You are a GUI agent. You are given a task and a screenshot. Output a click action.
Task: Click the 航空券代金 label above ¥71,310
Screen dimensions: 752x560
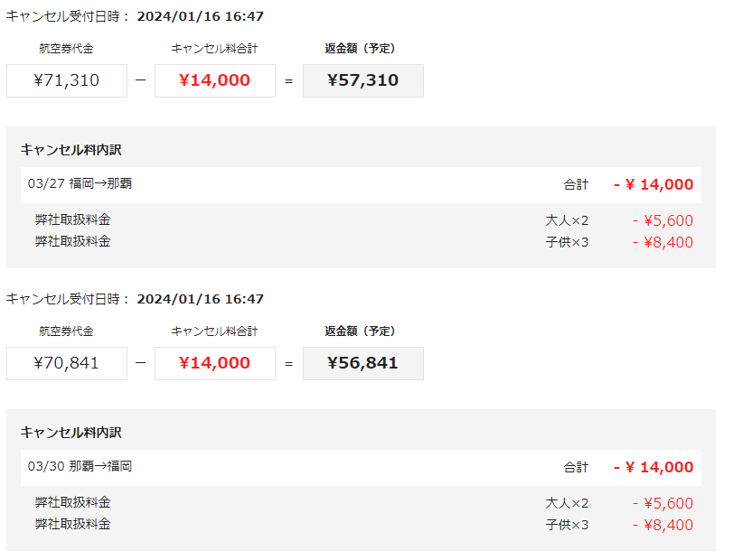(66, 49)
